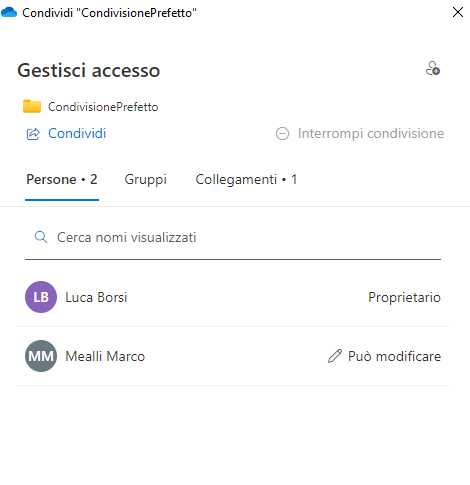Close the Condividi dialog window
Image resolution: width=470 pixels, height=485 pixels.
pyautogui.click(x=458, y=12)
